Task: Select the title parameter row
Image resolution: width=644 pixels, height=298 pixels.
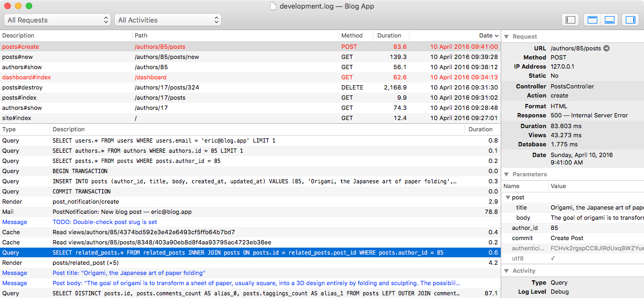Action: (573, 207)
